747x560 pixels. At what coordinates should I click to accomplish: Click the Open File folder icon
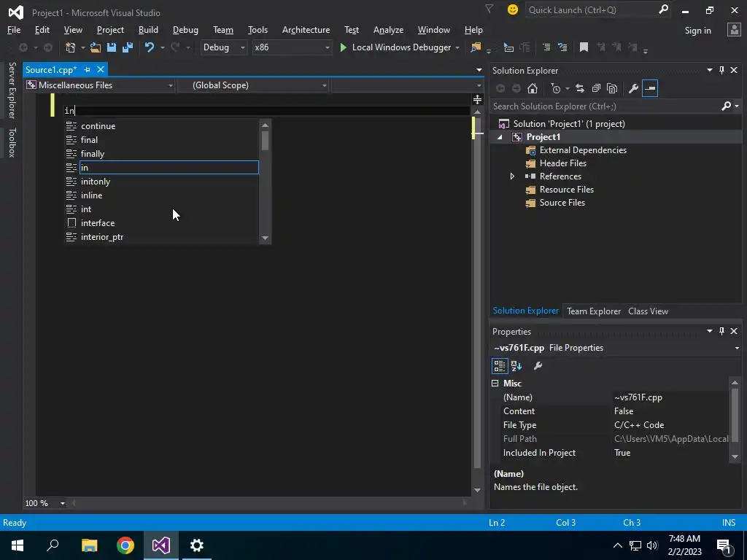[96, 47]
